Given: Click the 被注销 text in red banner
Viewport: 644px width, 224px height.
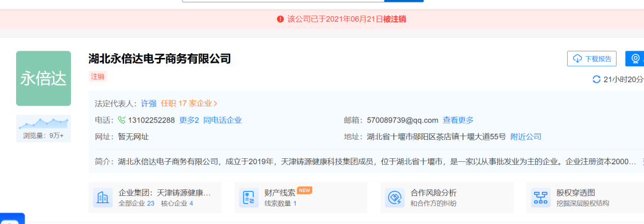Looking at the screenshot, I should (395, 19).
